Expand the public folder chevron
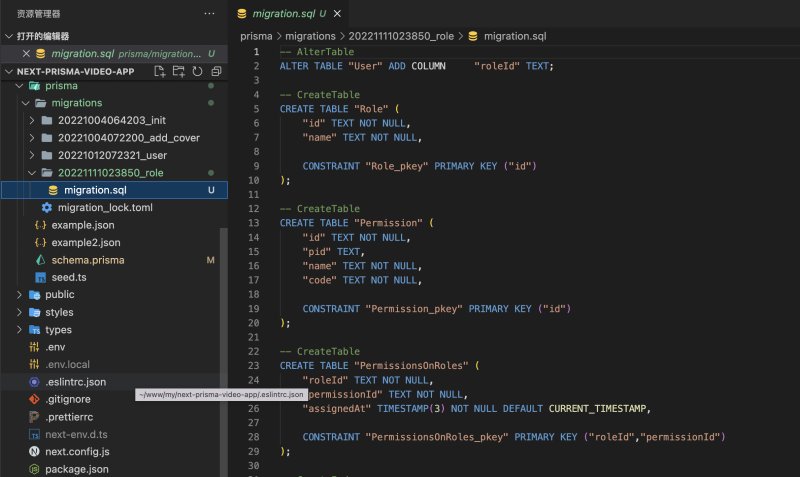800x477 pixels. (19, 295)
